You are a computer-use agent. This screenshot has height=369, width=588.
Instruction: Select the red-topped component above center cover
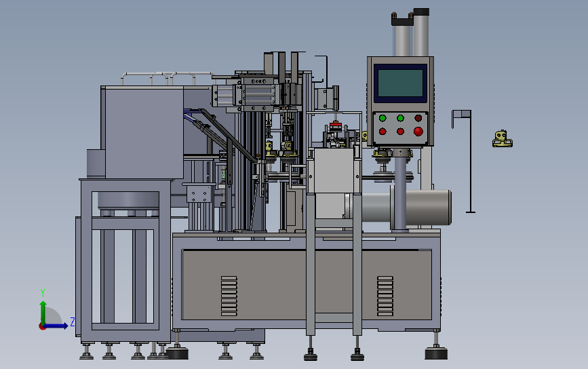pyautogui.click(x=335, y=125)
